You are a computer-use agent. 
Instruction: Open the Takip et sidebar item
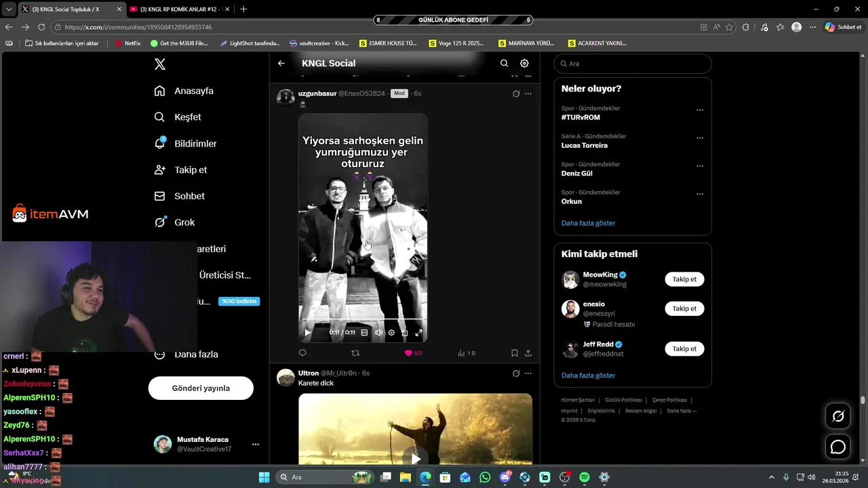(180, 170)
